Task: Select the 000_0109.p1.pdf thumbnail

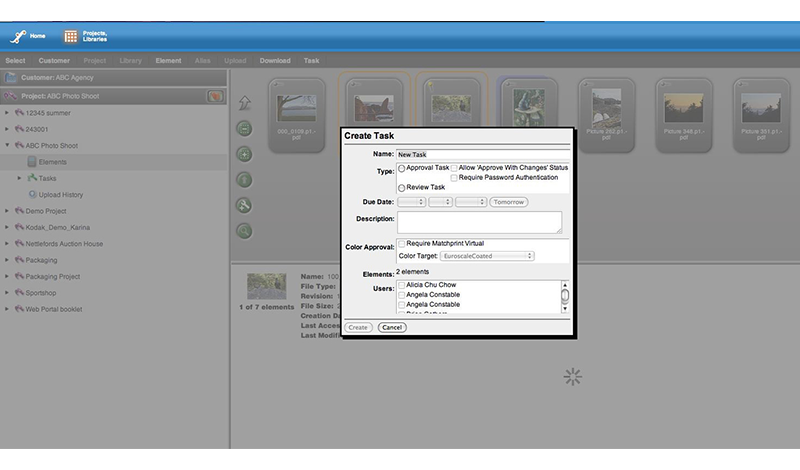Action: point(296,115)
